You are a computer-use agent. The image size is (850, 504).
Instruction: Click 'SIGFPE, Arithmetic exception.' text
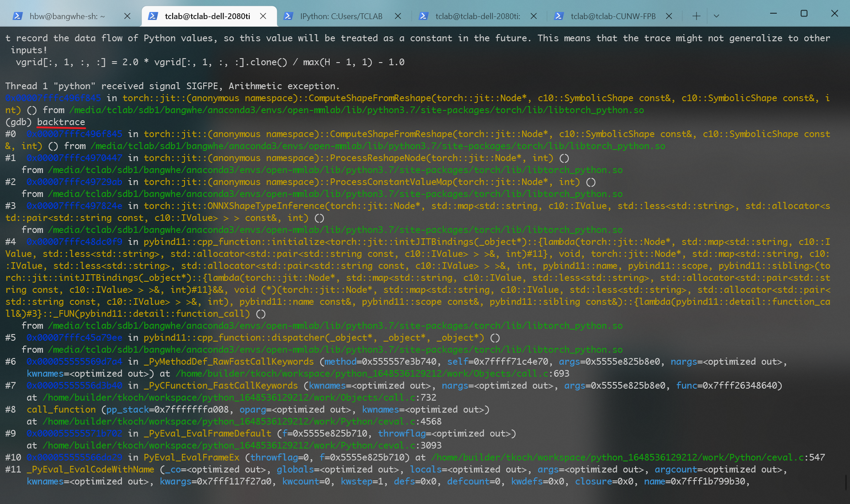(x=263, y=86)
